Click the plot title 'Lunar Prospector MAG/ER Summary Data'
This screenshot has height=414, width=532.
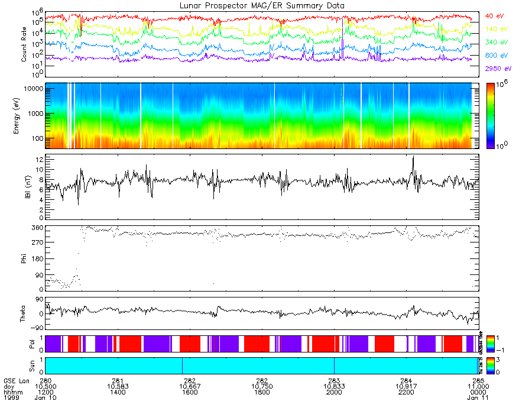point(262,5)
